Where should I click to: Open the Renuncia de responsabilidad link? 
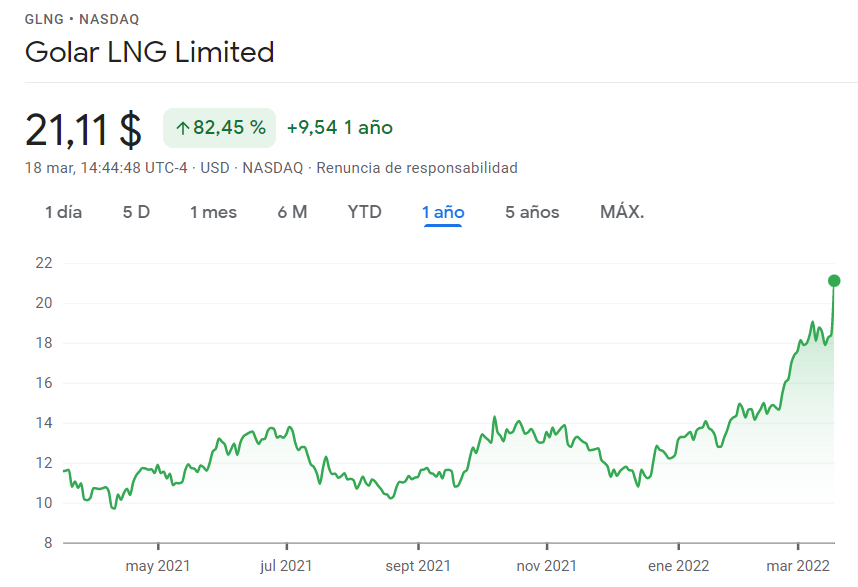417,168
